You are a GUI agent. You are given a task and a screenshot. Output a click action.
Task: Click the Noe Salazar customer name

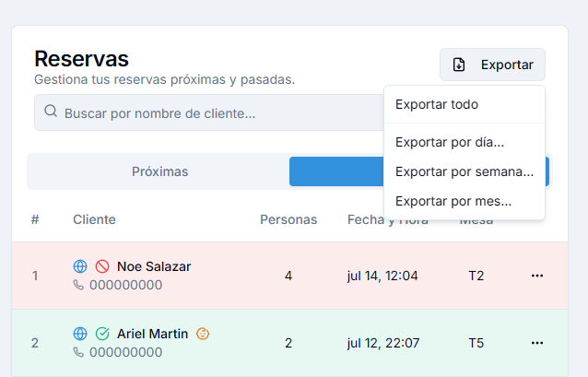pos(154,266)
